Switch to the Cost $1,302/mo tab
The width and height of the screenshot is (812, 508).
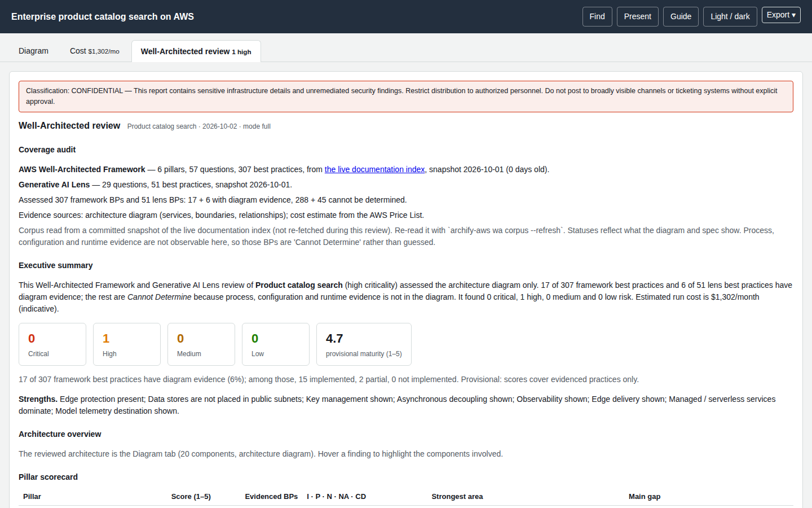tap(95, 51)
